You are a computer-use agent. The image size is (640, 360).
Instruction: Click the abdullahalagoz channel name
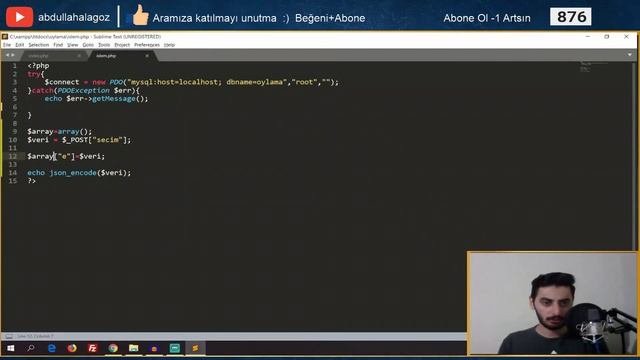tap(74, 18)
